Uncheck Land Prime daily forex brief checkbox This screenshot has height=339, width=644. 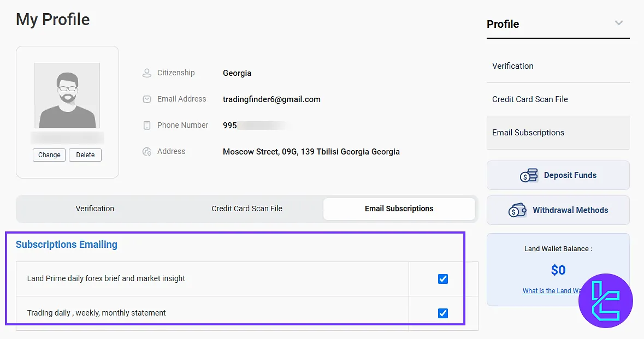[x=443, y=279]
